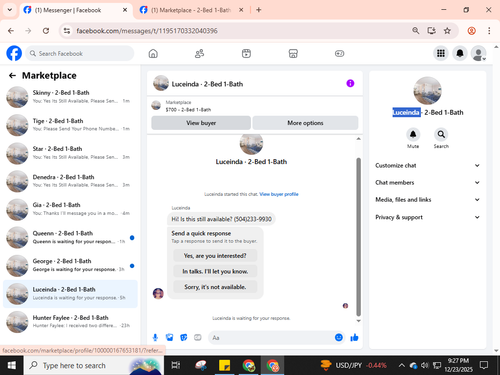Image resolution: width=500 pixels, height=375 pixels.
Task: Attach a photo file icon
Action: [169, 338]
